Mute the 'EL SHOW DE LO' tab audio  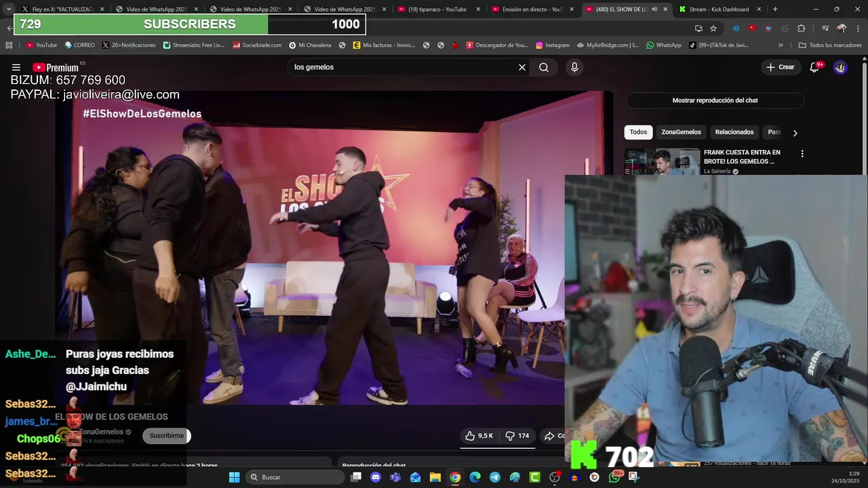coord(654,9)
